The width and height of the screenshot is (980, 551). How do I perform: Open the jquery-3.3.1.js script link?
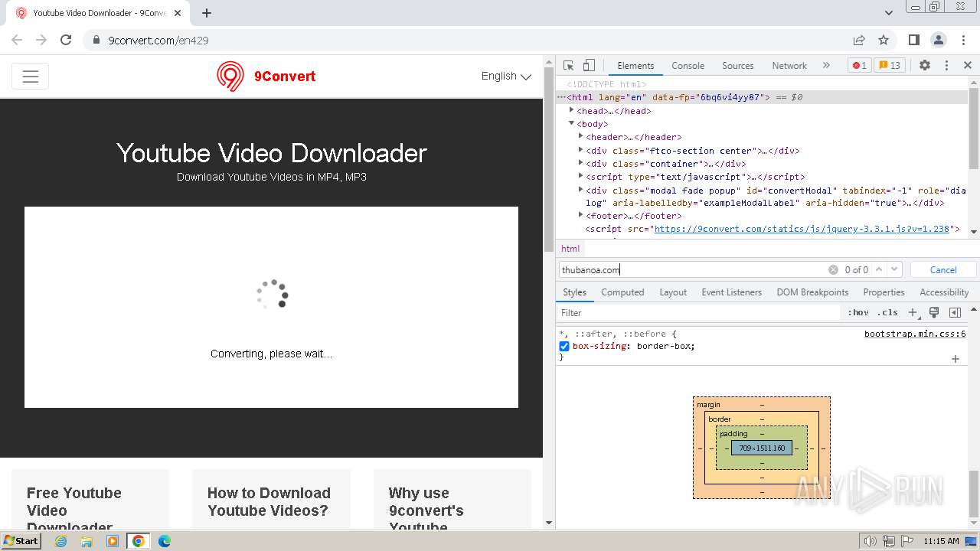(x=802, y=229)
